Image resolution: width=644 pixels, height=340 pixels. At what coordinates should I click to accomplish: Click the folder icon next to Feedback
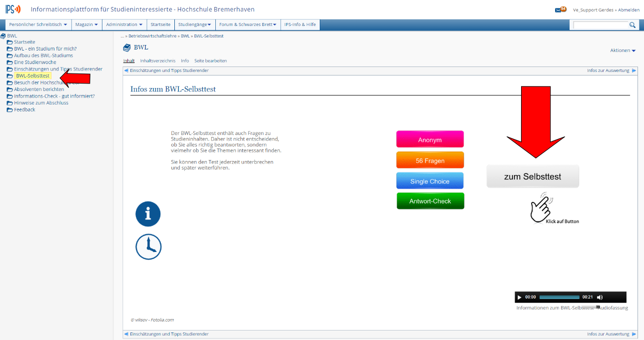click(9, 109)
